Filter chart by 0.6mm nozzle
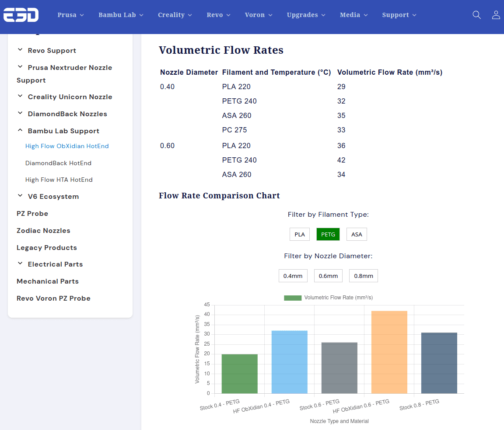 (x=328, y=276)
